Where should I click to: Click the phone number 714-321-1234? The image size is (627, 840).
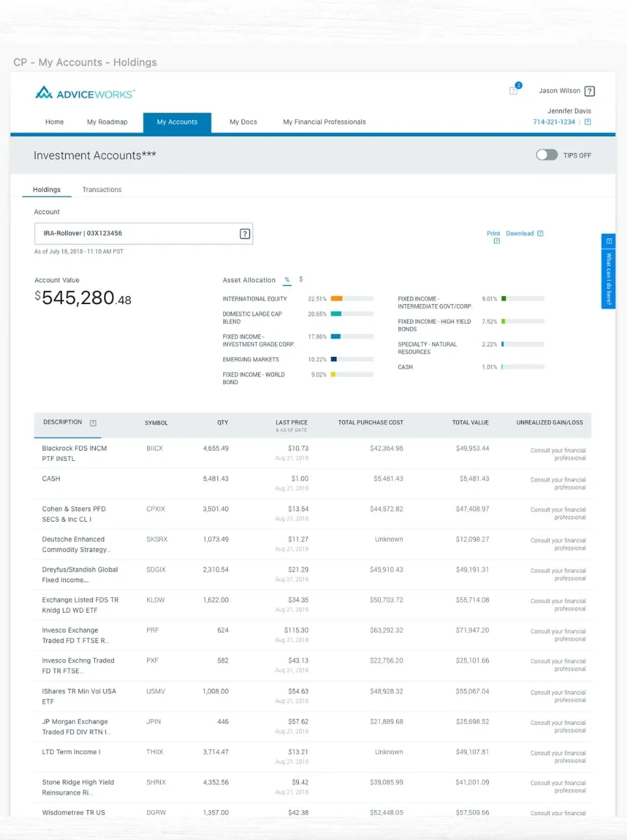point(554,122)
